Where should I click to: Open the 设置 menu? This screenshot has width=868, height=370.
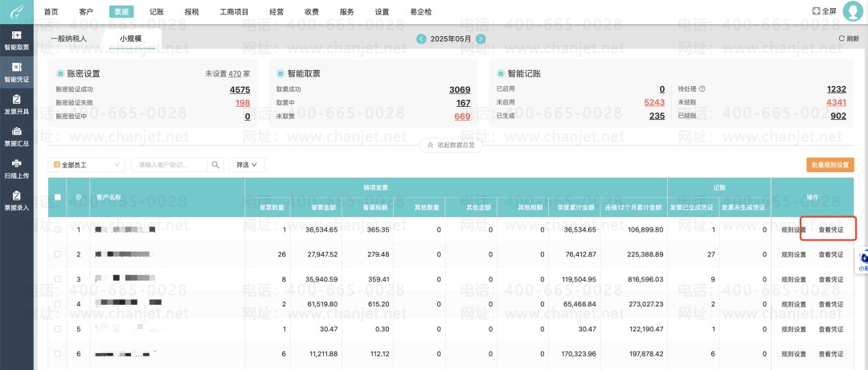click(x=382, y=11)
